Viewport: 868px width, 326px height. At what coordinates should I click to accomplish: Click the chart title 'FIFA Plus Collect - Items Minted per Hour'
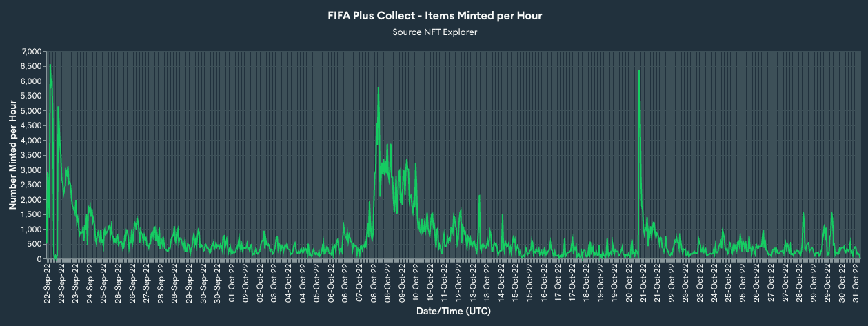pyautogui.click(x=434, y=16)
